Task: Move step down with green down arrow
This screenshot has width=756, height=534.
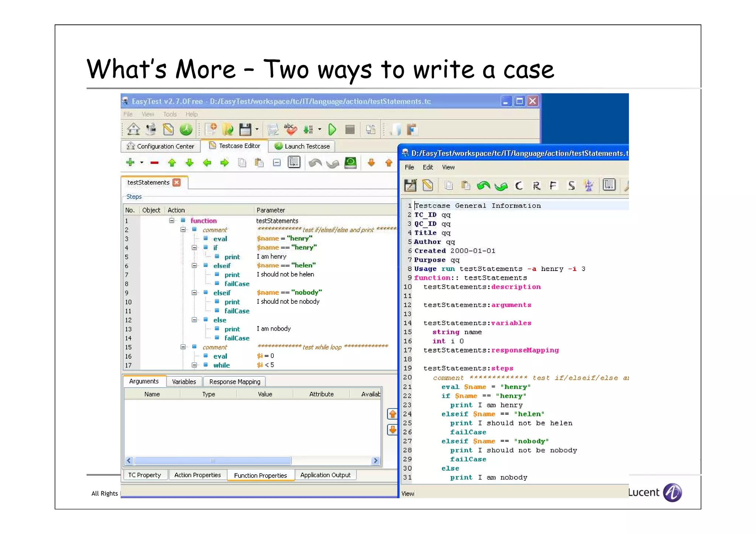Action: pos(189,163)
